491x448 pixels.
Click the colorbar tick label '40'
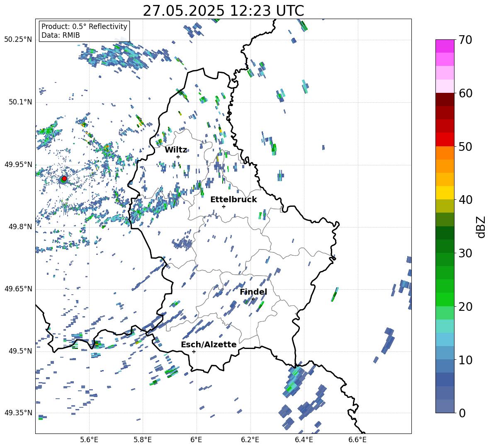pyautogui.click(x=465, y=200)
